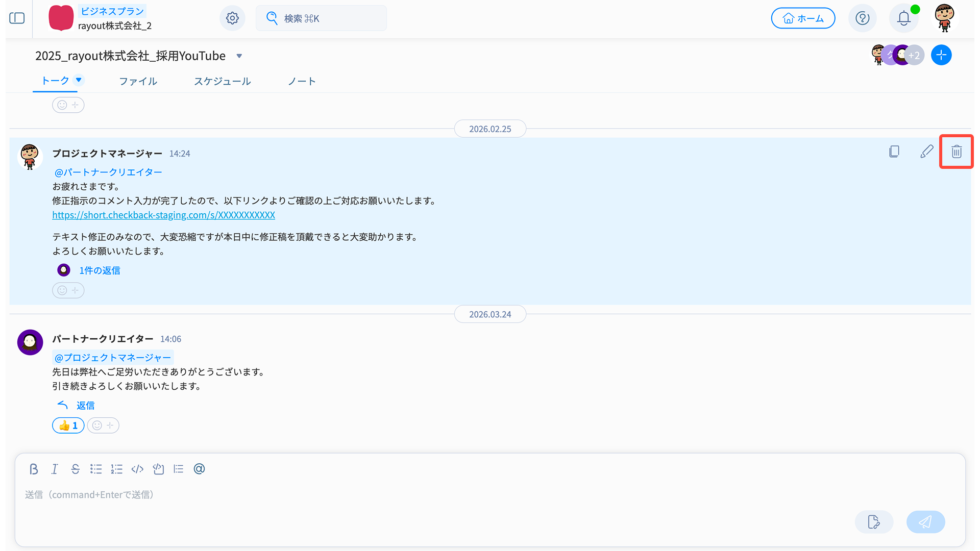Copy the message with the copy icon
This screenshot has height=551, width=980.
[894, 152]
